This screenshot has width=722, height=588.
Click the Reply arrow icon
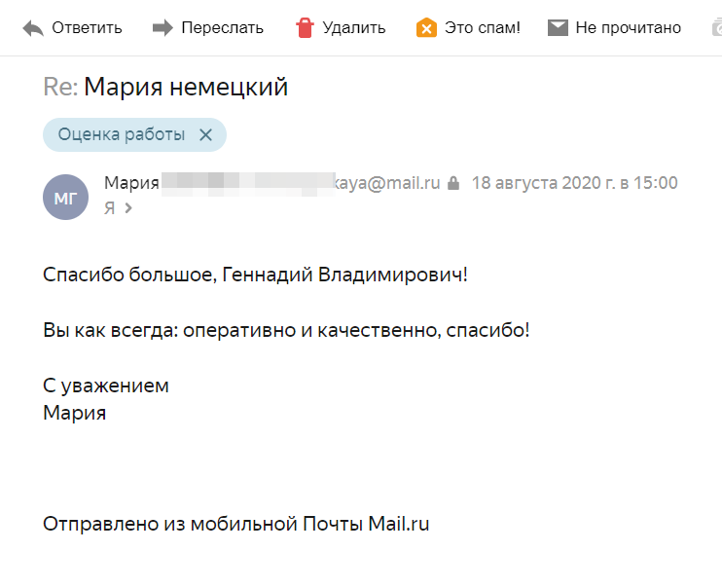(33, 28)
